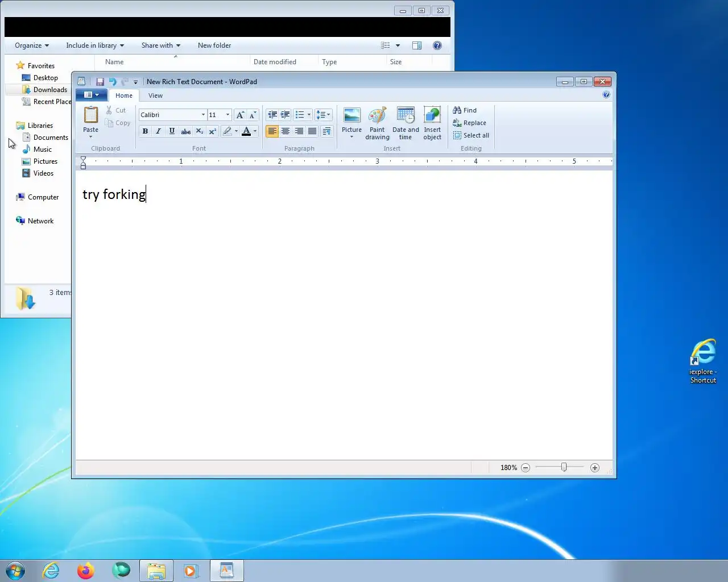This screenshot has width=728, height=582.
Task: Apply the text highlight color marker
Action: coord(227,131)
